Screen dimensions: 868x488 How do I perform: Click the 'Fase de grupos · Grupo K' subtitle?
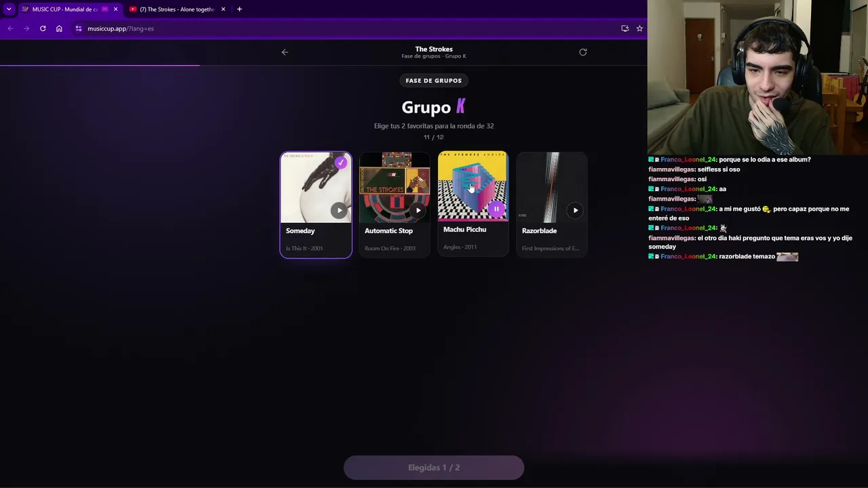coord(434,56)
